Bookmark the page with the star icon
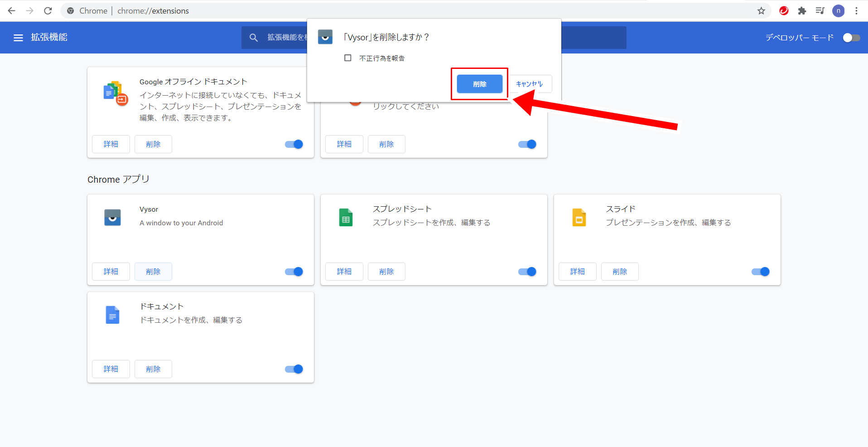 click(x=761, y=11)
